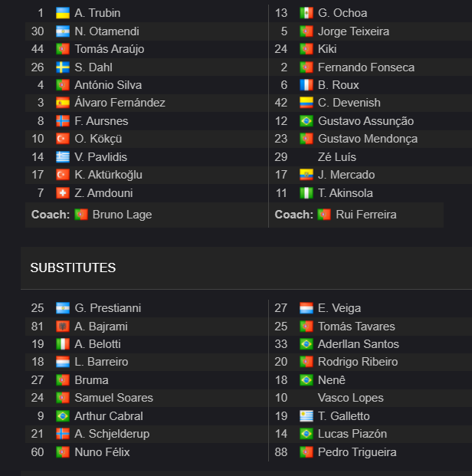472x476 pixels.
Task: Click the Mexico flag next to G. Ochoa
Action: point(306,13)
